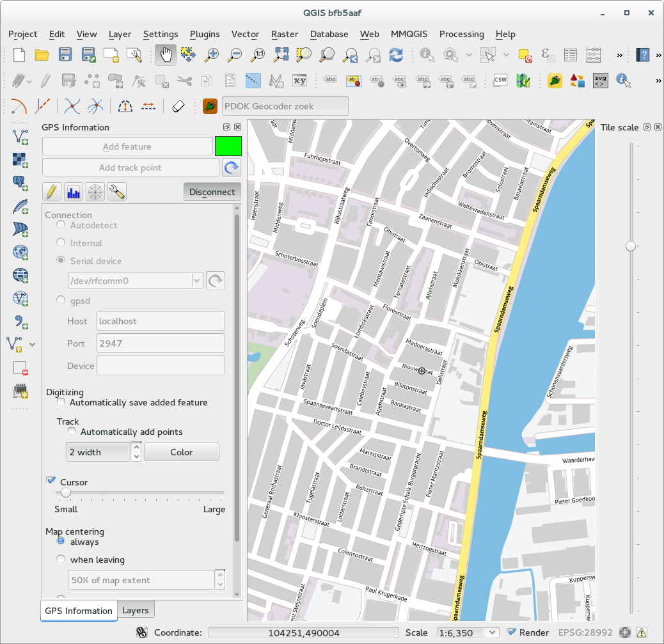Enable Automatically save added feature
Image resolution: width=664 pixels, height=644 pixels.
click(x=61, y=402)
